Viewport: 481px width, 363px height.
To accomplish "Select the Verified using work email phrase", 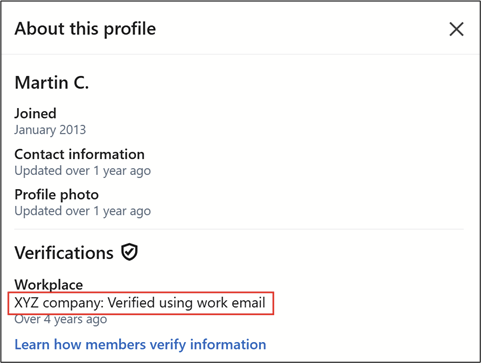I will pyautogui.click(x=187, y=303).
